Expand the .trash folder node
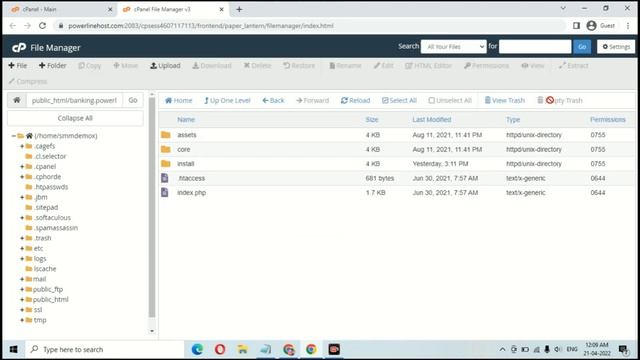Screen dimensions: 640x360 click(x=22, y=238)
